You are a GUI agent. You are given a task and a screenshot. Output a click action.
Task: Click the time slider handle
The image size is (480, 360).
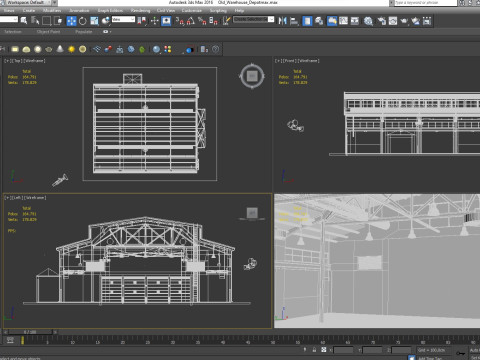[x=30, y=332]
